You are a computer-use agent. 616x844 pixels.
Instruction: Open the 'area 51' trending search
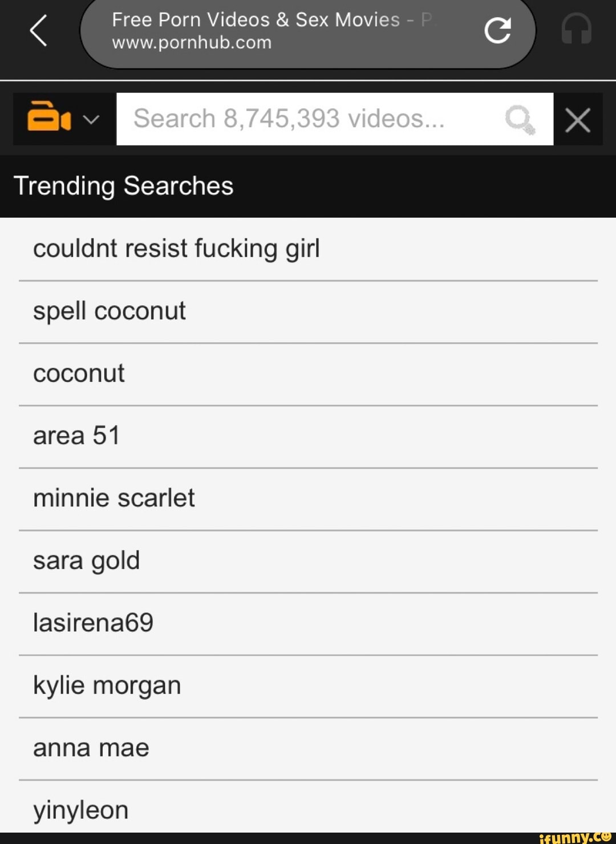pyautogui.click(x=76, y=436)
